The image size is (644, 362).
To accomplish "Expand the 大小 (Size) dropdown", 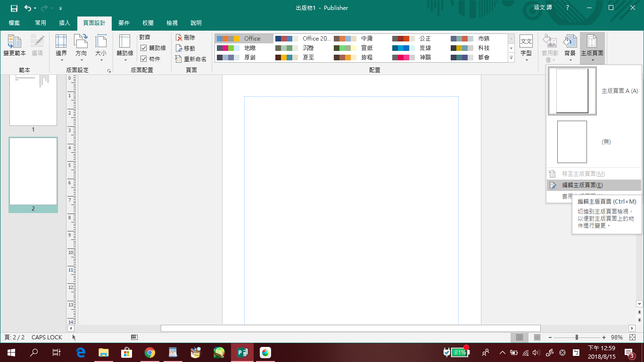I will click(x=101, y=47).
